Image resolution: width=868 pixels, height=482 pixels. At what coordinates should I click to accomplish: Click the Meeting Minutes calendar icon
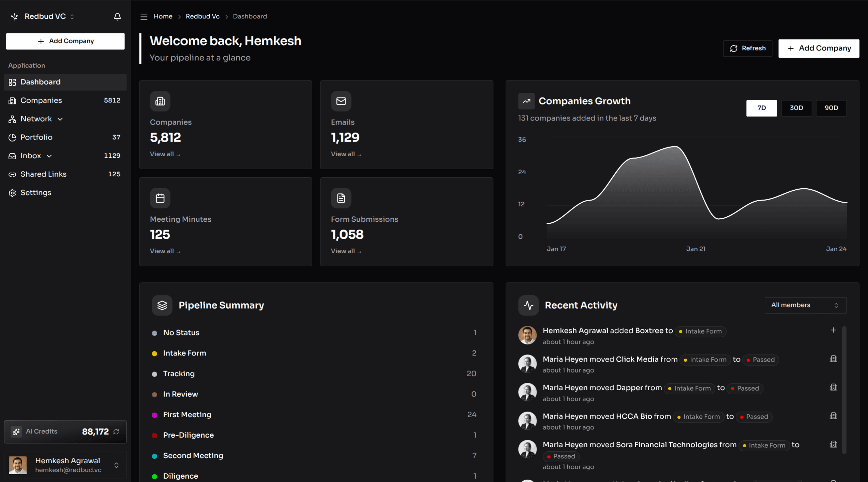point(160,198)
